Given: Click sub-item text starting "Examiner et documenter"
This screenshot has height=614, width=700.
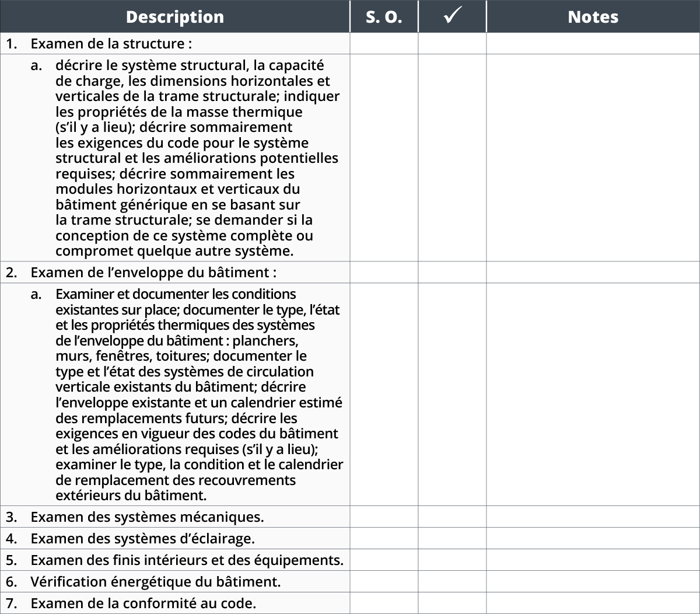Looking at the screenshot, I should tap(198, 395).
